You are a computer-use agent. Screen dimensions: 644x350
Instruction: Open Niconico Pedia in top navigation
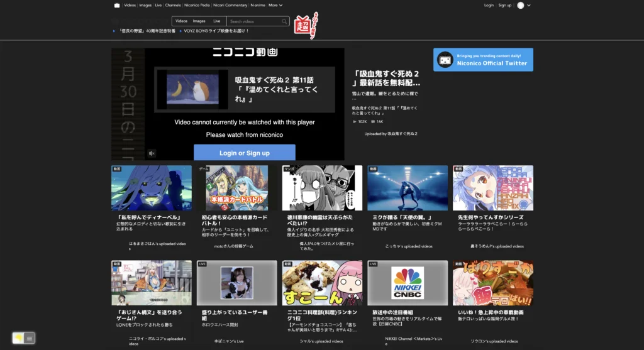coord(197,5)
